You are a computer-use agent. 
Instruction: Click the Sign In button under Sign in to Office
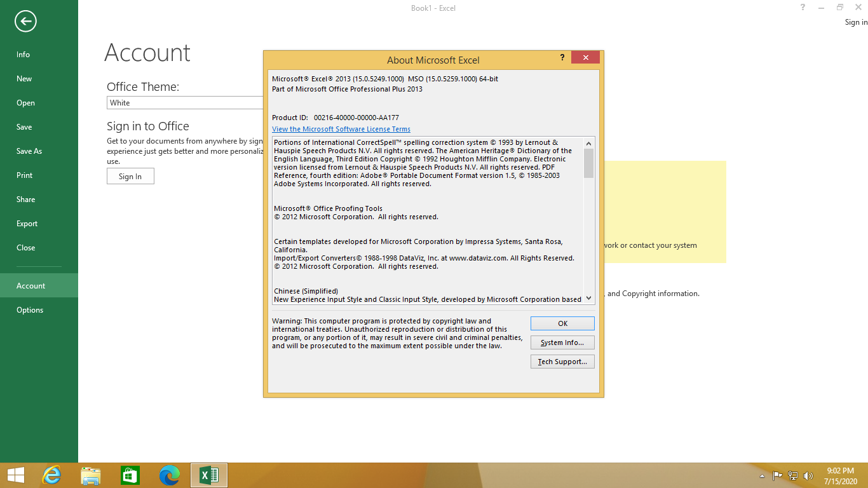(130, 176)
